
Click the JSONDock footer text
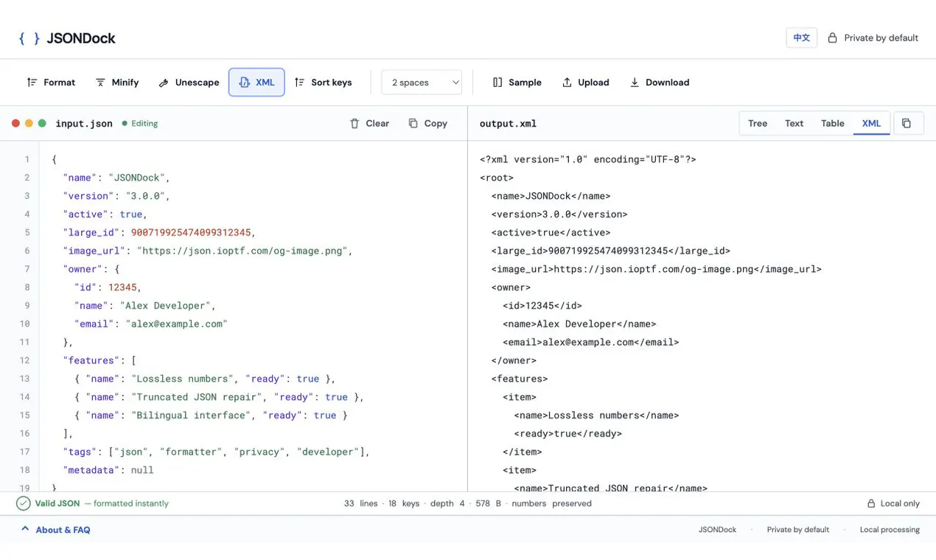click(717, 530)
